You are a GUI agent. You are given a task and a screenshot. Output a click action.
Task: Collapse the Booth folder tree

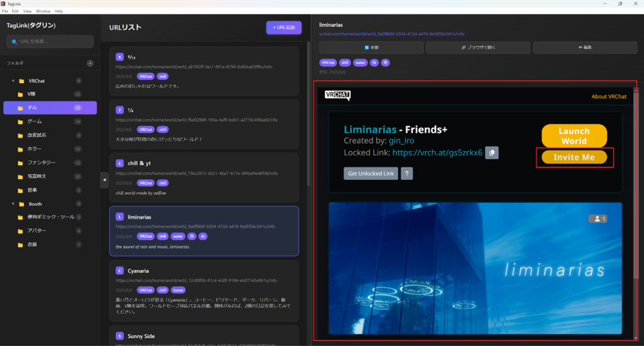(13, 204)
